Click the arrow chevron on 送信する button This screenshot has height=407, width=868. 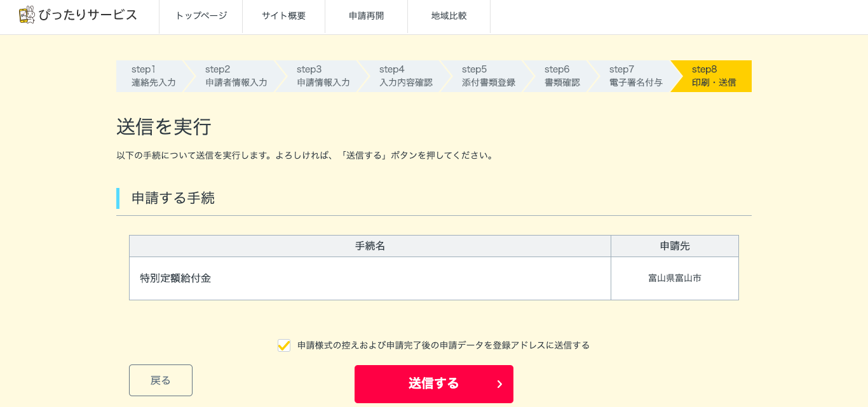pyautogui.click(x=499, y=384)
